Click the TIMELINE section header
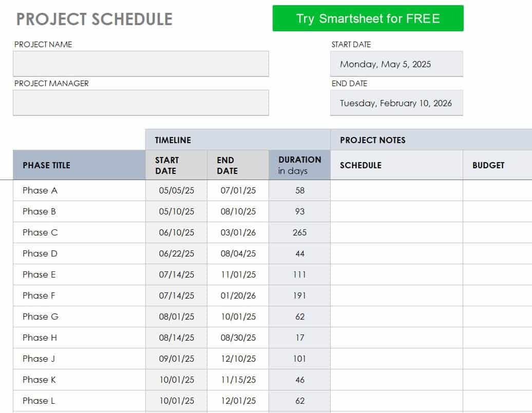This screenshot has width=532, height=413. coord(238,140)
